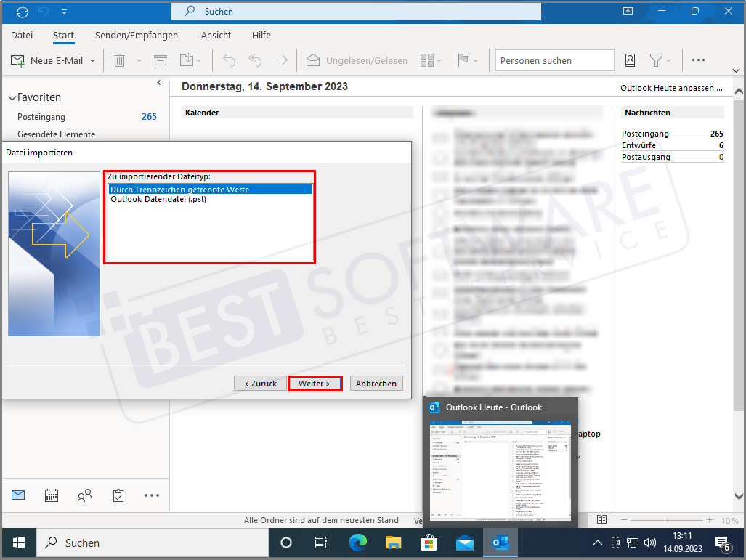The width and height of the screenshot is (746, 560).
Task: Increase the zoom slider at bottom right
Action: coord(710,520)
